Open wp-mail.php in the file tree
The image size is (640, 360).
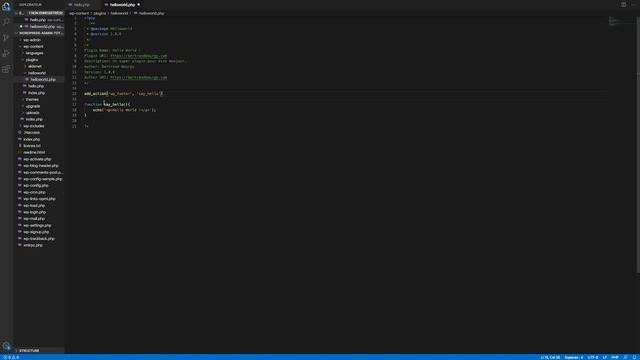pyautogui.click(x=34, y=219)
